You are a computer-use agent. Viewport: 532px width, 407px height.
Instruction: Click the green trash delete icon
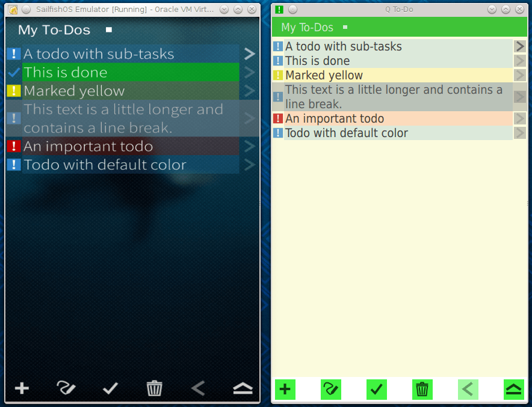pyautogui.click(x=422, y=390)
